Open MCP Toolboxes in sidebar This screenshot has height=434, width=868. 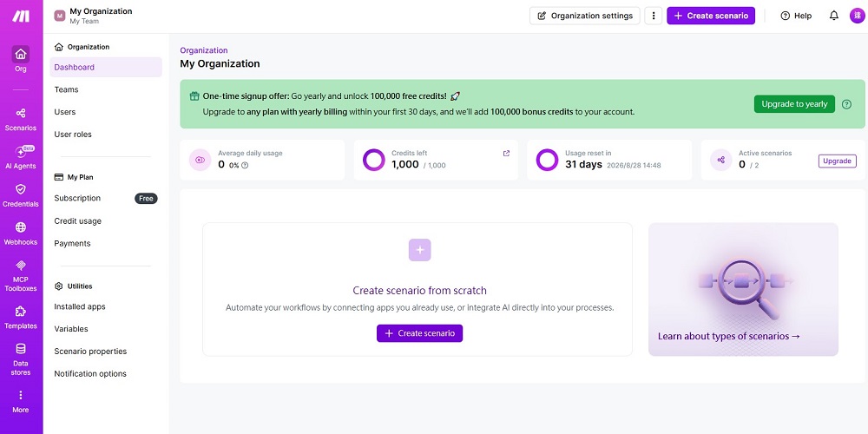[21, 276]
